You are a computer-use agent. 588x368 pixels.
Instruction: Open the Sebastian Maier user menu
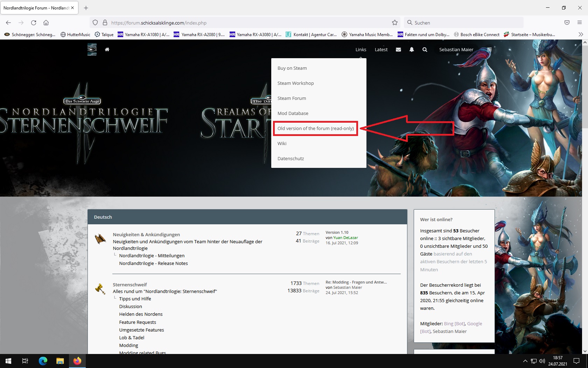pyautogui.click(x=456, y=49)
